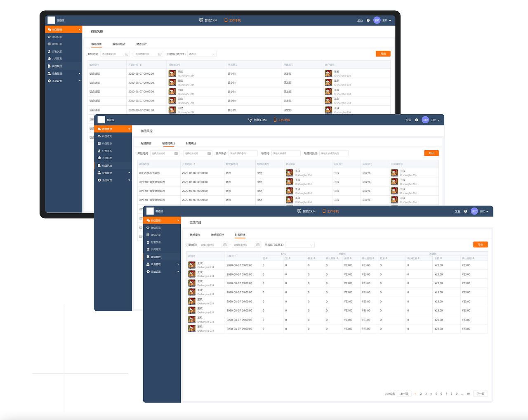Expand 系统设置 in 财务统计 window sidebar

pyautogui.click(x=178, y=272)
